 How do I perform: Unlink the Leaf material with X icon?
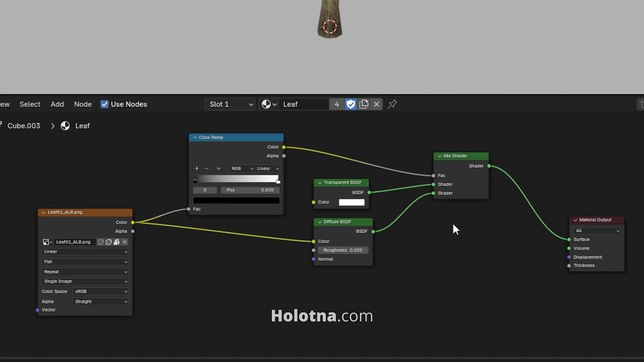pyautogui.click(x=376, y=104)
